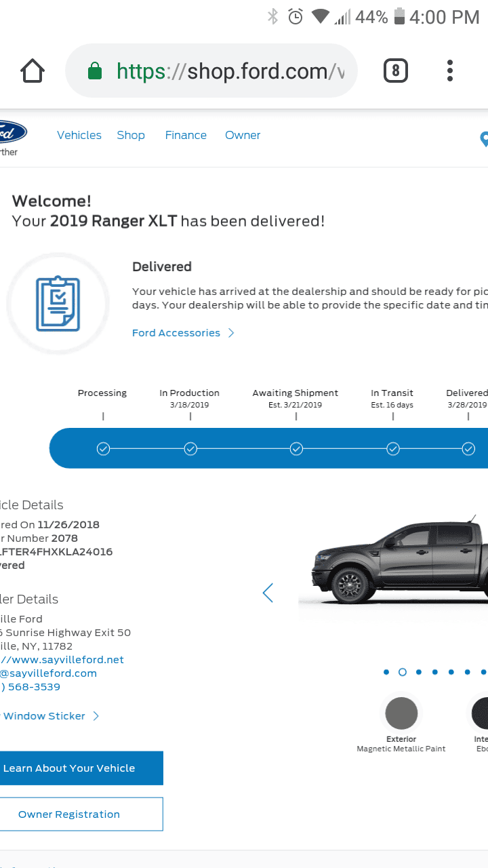Tap the browser home icon

(33, 71)
